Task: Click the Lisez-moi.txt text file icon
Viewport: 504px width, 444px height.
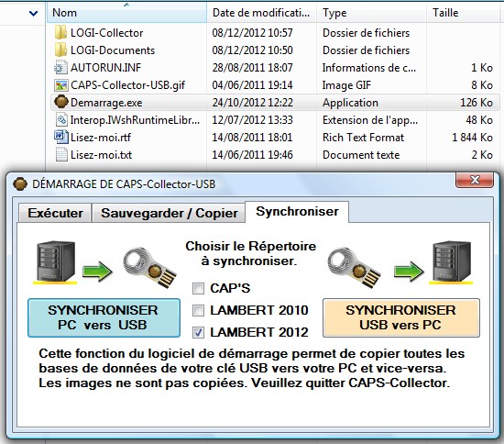Action: [x=61, y=154]
